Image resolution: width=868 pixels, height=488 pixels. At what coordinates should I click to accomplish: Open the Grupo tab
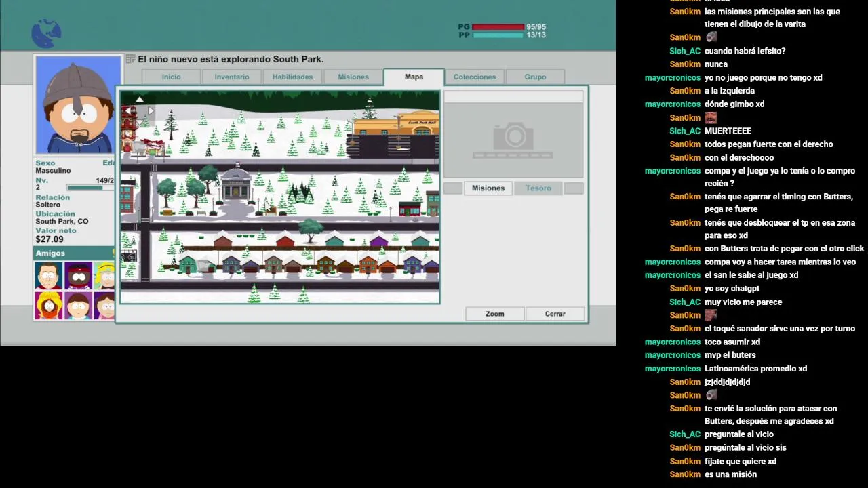(x=535, y=77)
